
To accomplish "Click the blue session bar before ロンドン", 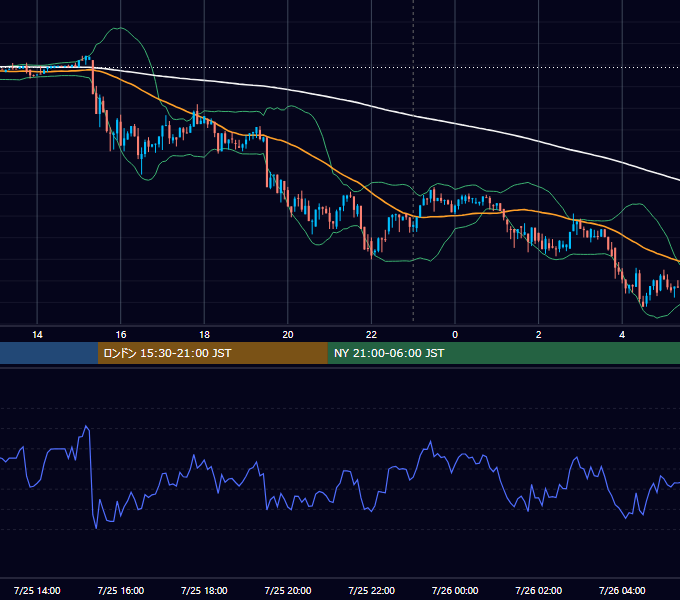I will (49, 353).
